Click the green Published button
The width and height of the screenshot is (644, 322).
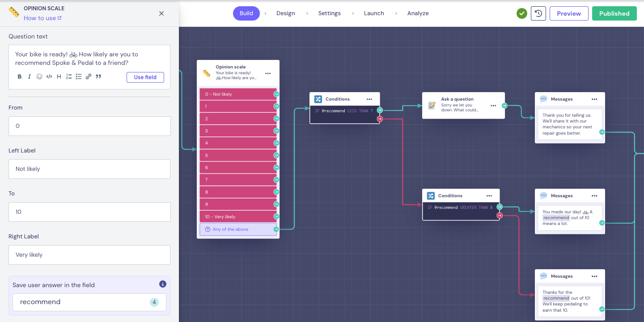click(614, 13)
